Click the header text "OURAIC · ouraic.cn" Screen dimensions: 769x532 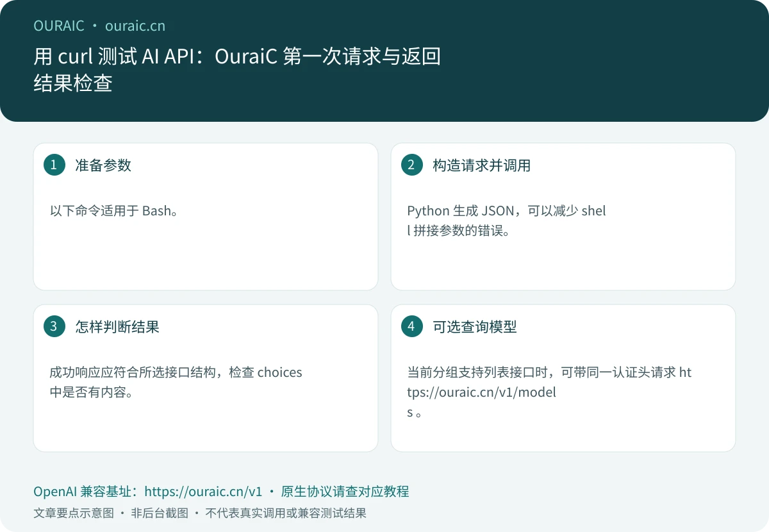[x=99, y=26]
